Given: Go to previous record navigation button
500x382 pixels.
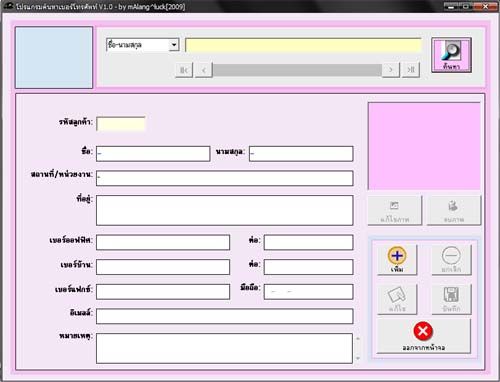Looking at the screenshot, I should point(204,70).
